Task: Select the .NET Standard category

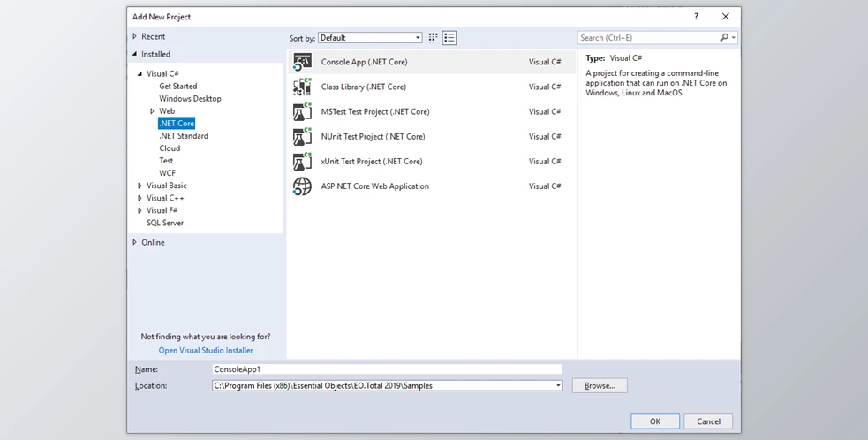Action: [184, 136]
